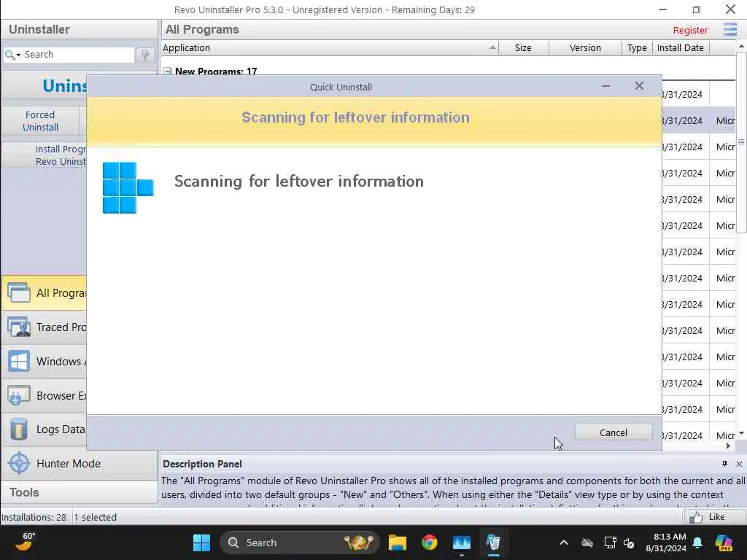Collapse the New Programs group

point(167,71)
